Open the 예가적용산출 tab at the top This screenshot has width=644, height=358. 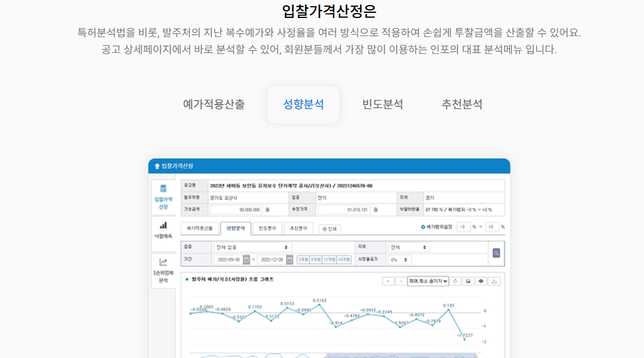coord(214,105)
